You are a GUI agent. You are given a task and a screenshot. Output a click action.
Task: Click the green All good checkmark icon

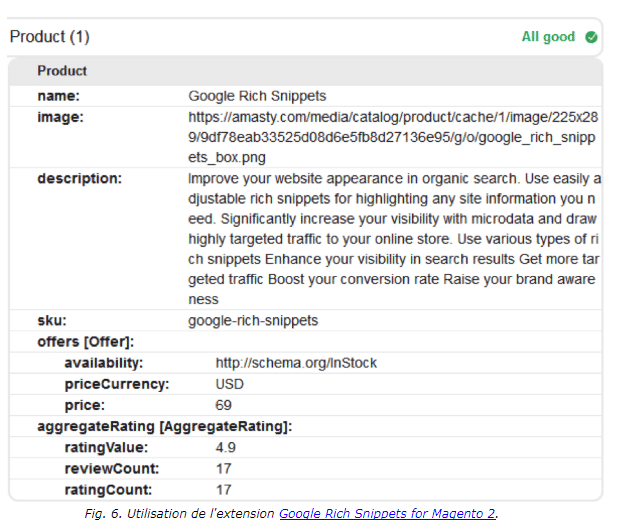pyautogui.click(x=591, y=37)
